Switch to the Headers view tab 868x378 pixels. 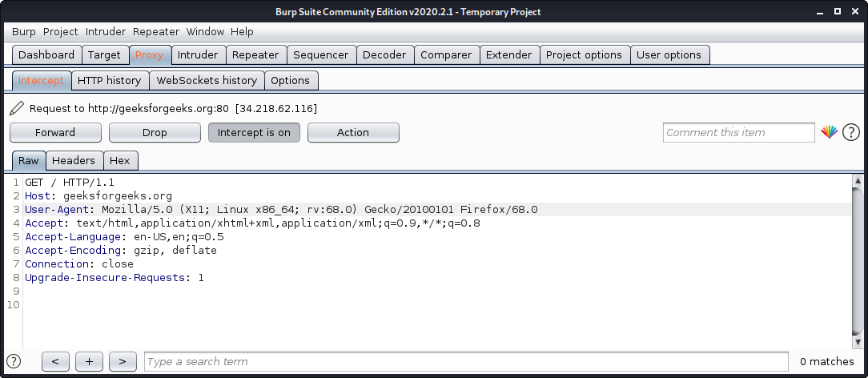tap(74, 160)
